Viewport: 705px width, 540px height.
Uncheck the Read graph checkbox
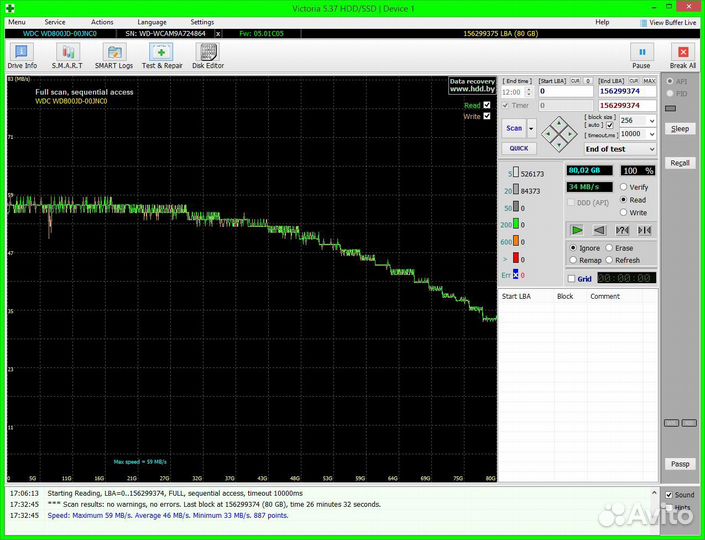(x=487, y=105)
